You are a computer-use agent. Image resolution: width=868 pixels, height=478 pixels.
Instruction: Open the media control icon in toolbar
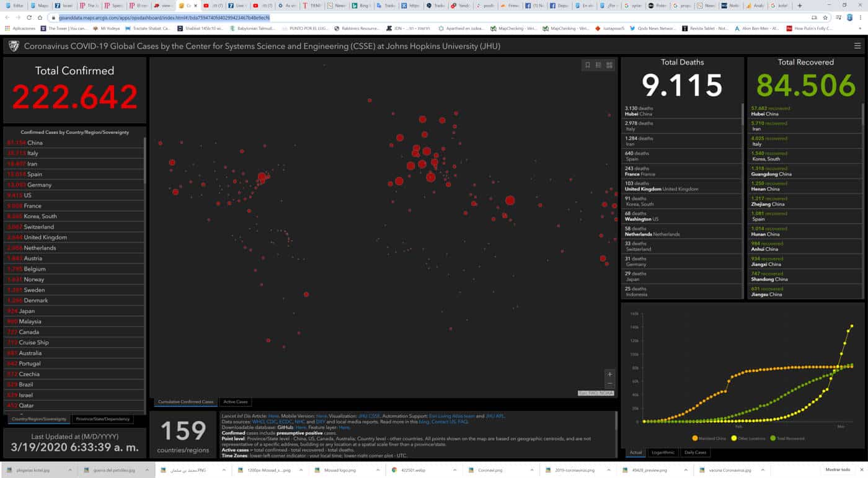(839, 17)
